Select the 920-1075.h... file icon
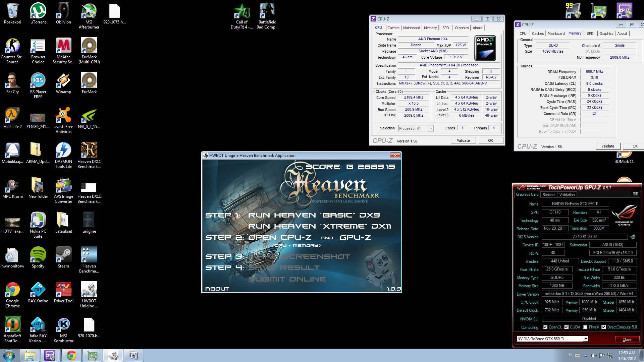The height and width of the screenshot is (362, 644). 114,14
